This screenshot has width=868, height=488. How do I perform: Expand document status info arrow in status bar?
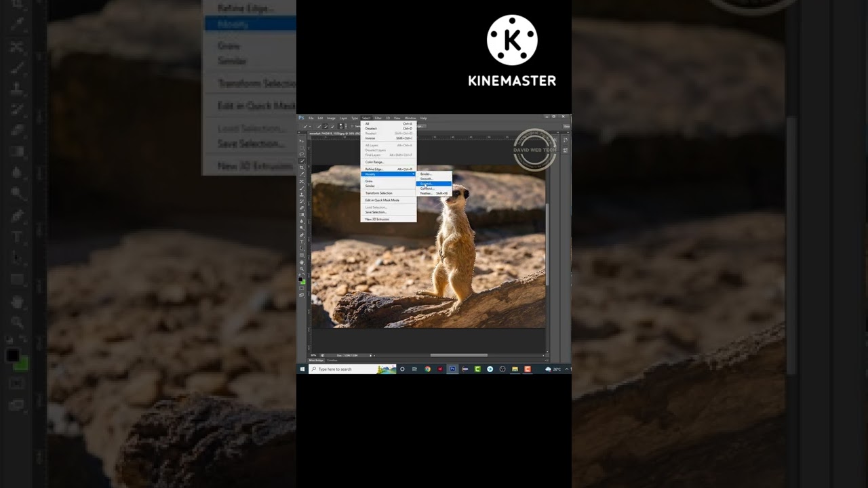click(370, 355)
